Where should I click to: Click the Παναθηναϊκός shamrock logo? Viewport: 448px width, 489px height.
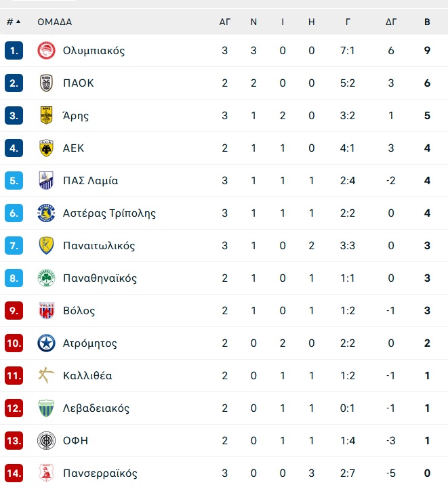coord(46,278)
